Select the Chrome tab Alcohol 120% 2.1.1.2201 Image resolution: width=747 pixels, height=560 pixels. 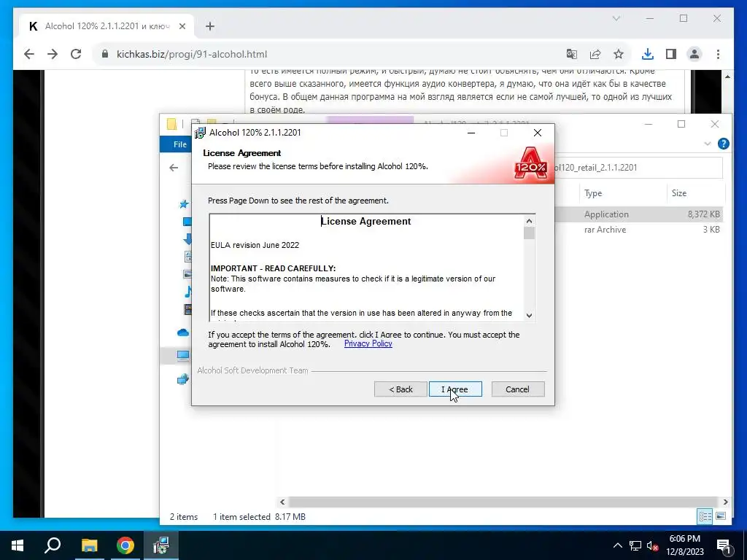tap(107, 26)
